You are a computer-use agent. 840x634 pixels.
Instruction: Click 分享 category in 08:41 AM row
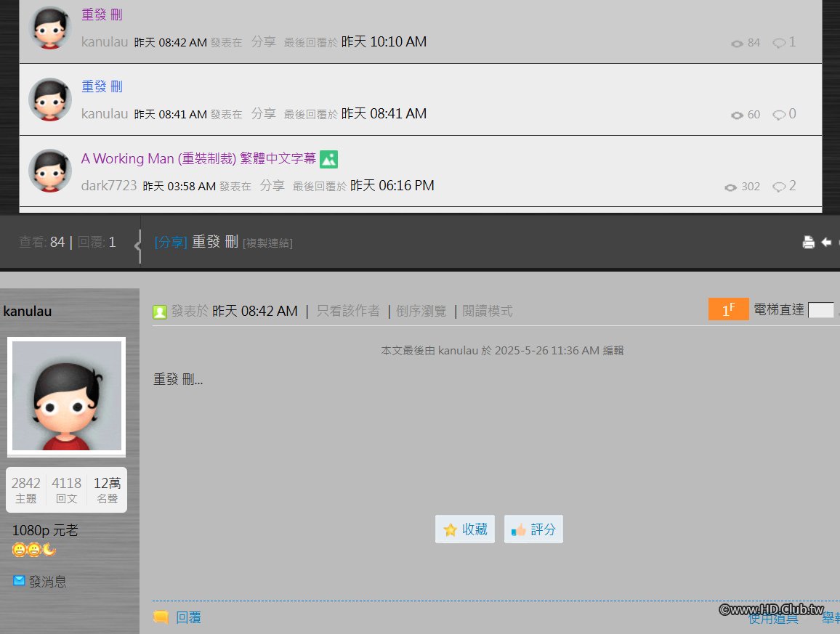[264, 113]
